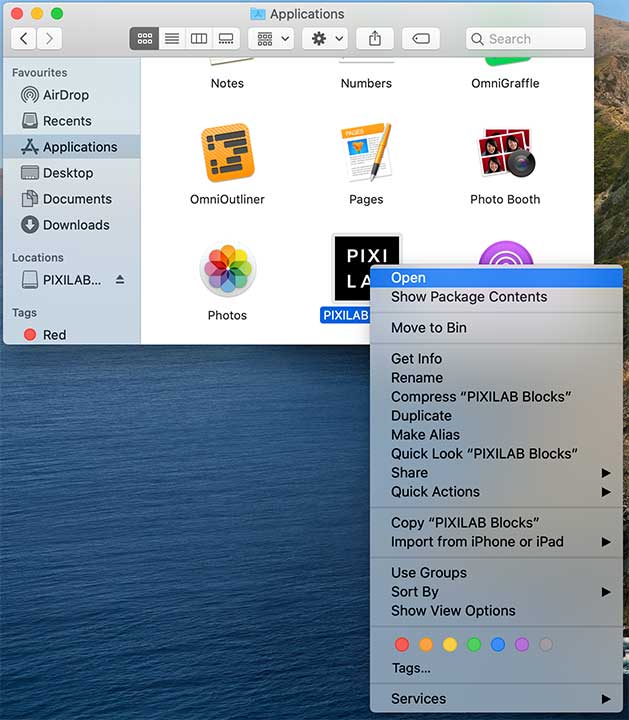Expand Import from iPhone or iPad submenu
Image resolution: width=629 pixels, height=720 pixels.
[496, 541]
